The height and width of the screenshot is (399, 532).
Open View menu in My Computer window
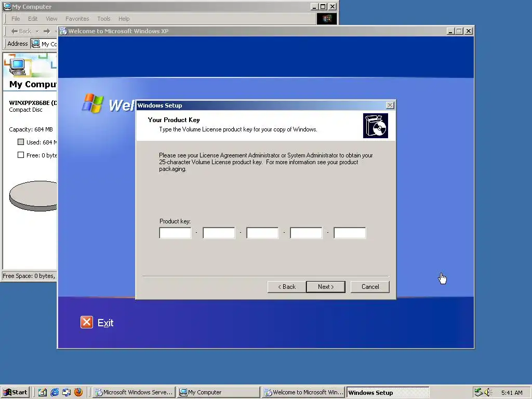pyautogui.click(x=51, y=19)
